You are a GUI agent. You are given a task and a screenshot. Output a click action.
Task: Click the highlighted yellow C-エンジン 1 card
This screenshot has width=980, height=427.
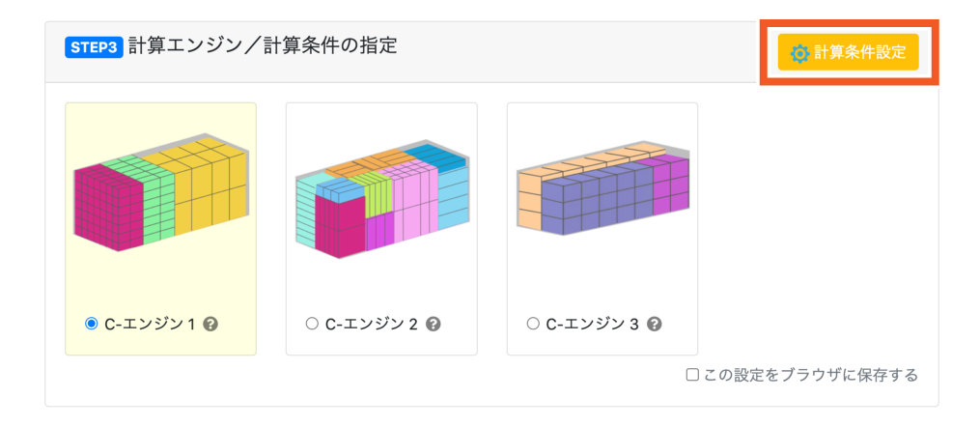pyautogui.click(x=160, y=229)
